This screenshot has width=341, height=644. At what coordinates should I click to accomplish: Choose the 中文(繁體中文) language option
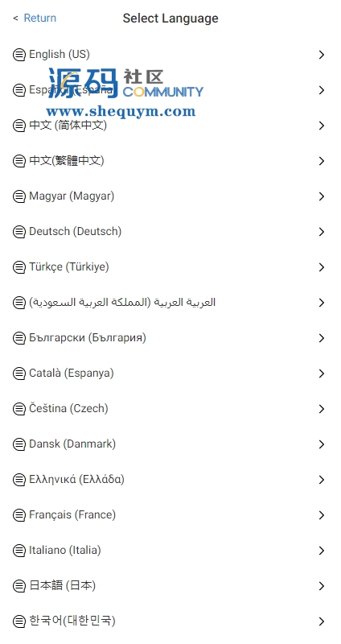[170, 161]
